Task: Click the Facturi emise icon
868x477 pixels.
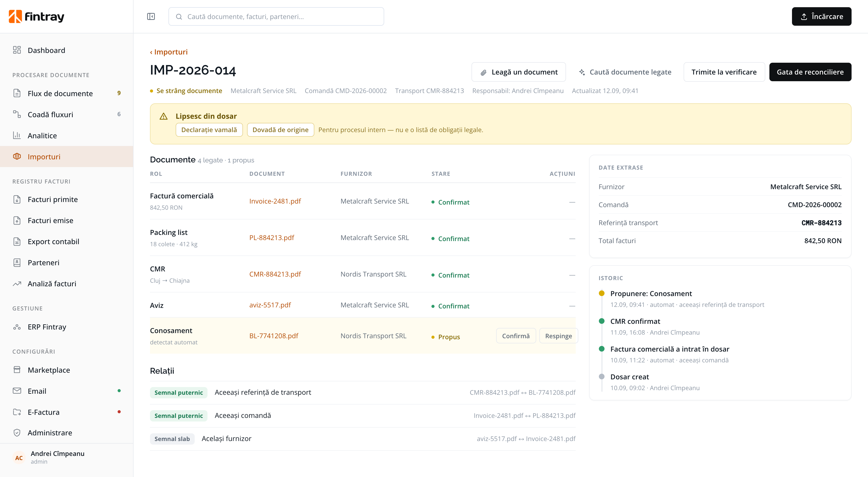Action: [x=17, y=220]
